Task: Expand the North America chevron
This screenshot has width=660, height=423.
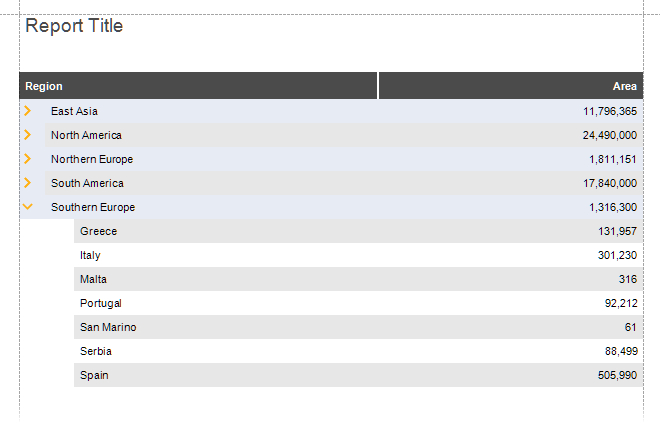Action: click(x=28, y=135)
